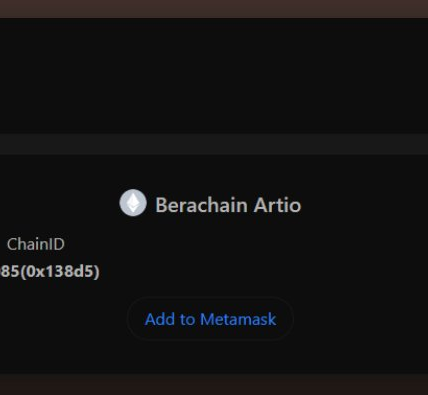Add Berachain Artio network to Metamask
This screenshot has width=428, height=395.
(210, 319)
